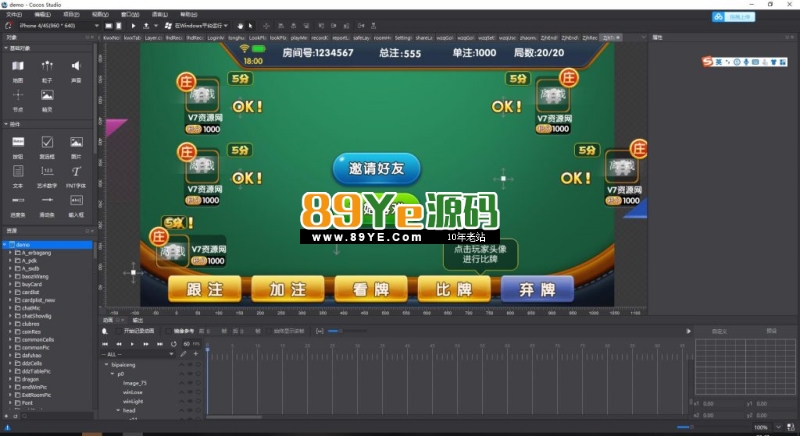Click the plus add animation icon
The width and height of the screenshot is (800, 436).
(x=195, y=354)
